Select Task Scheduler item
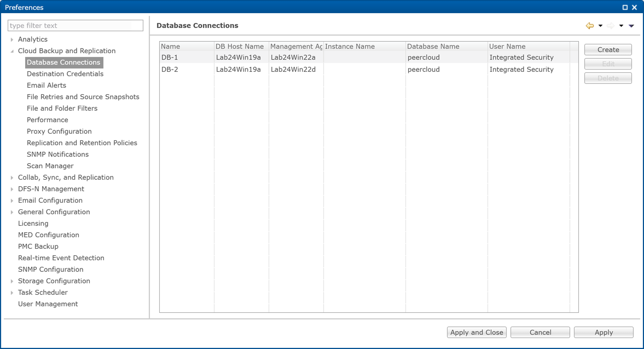The image size is (644, 349). coord(43,293)
